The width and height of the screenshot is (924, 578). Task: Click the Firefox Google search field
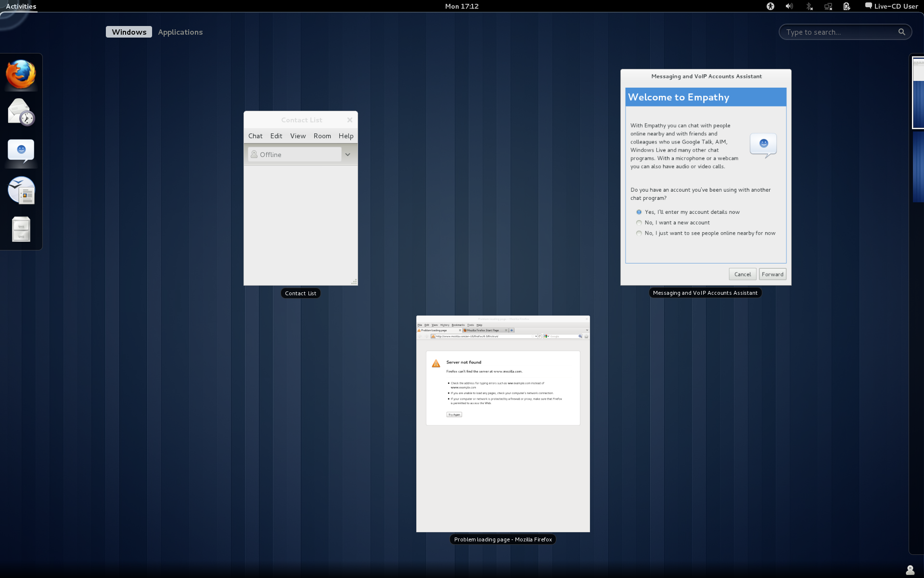[x=563, y=336]
